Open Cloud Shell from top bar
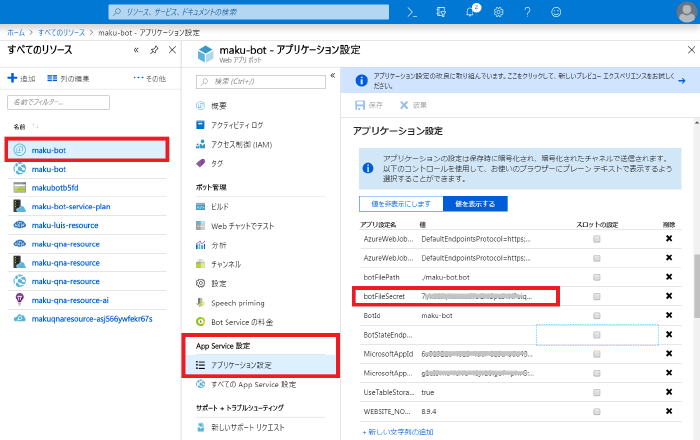 411,12
